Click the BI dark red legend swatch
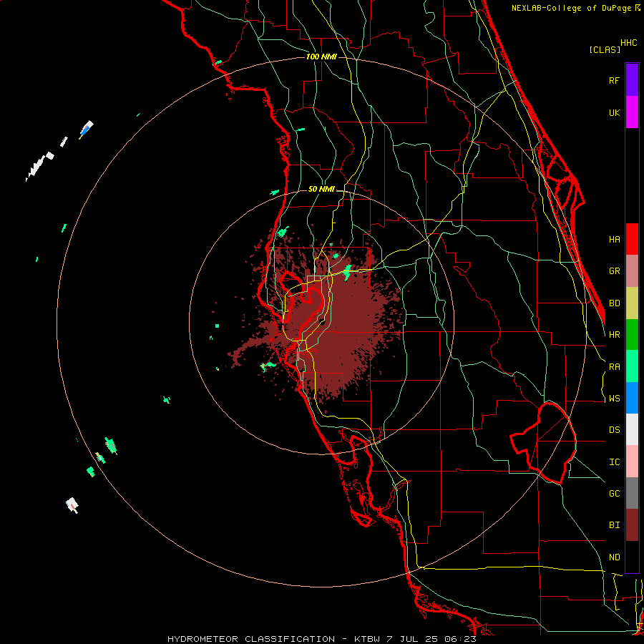The width and height of the screenshot is (644, 644). pyautogui.click(x=632, y=525)
